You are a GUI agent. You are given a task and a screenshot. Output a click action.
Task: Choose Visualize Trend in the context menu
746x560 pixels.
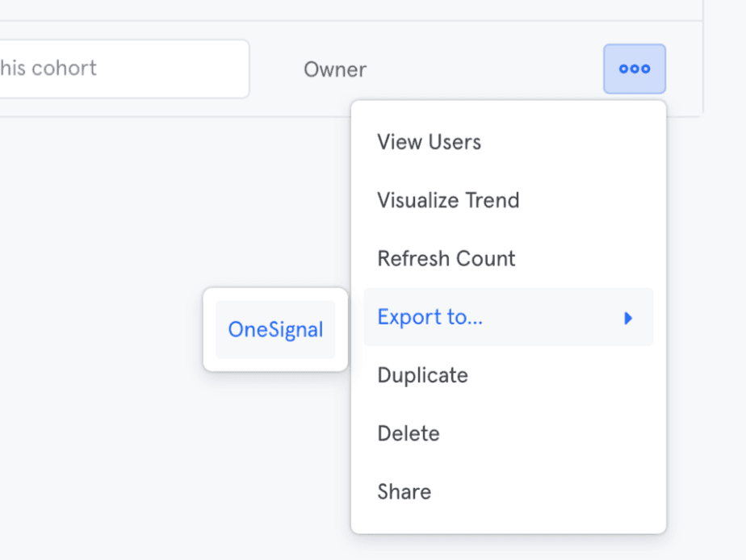coord(448,200)
